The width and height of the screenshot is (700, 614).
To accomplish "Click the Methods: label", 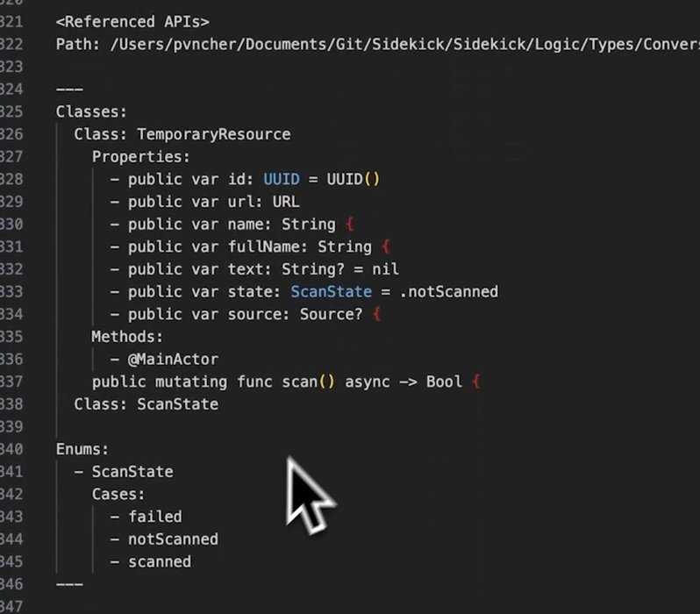I will (127, 337).
